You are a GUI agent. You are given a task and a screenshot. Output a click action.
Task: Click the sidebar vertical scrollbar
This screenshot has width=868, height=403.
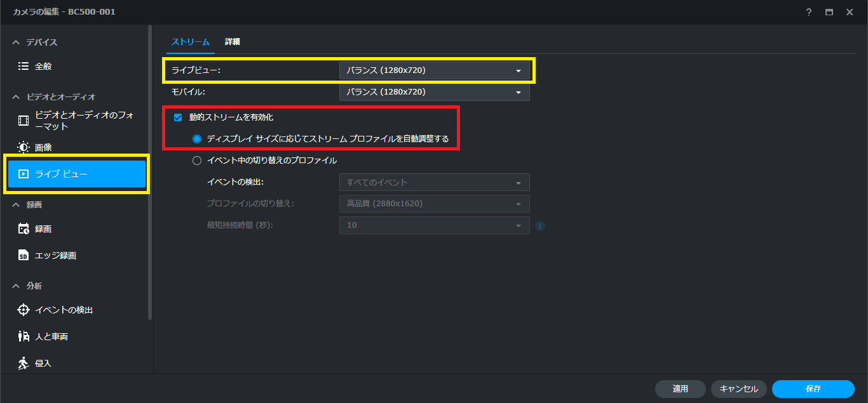(x=150, y=171)
